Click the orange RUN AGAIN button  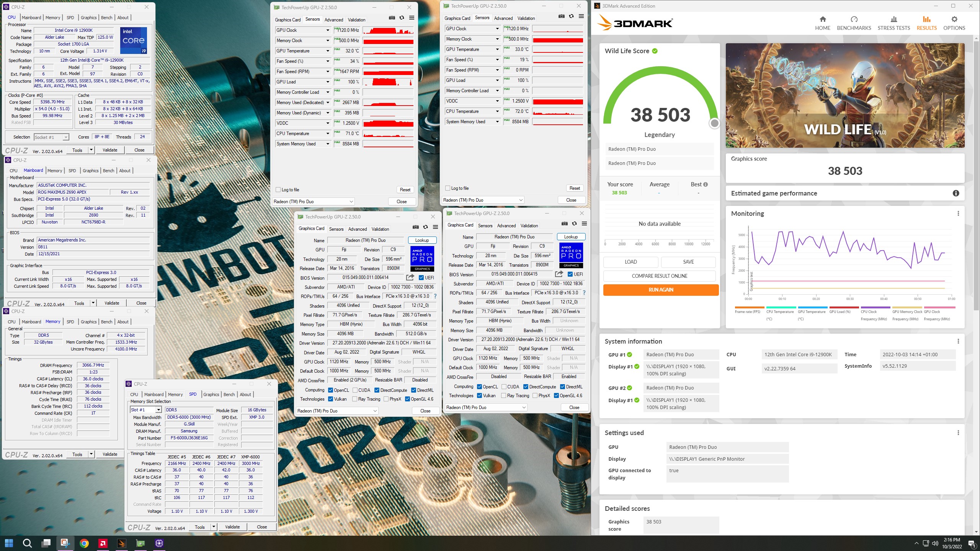(661, 290)
